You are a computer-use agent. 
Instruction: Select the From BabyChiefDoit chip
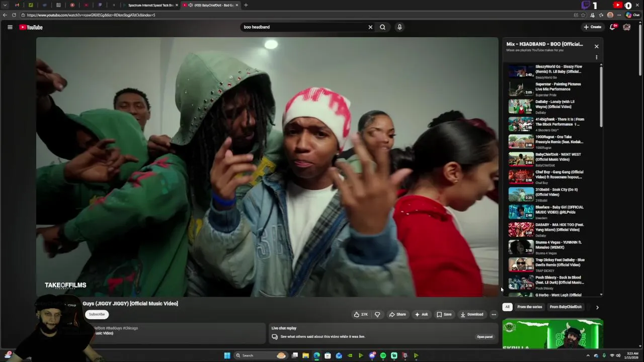[566, 307]
